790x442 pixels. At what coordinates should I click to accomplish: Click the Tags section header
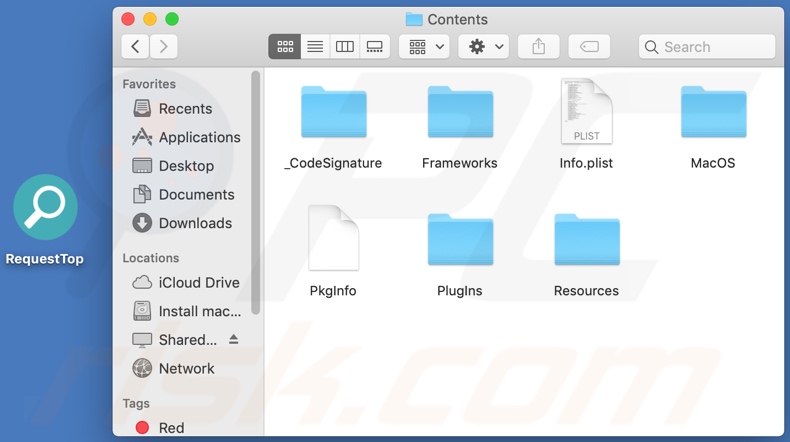click(136, 404)
